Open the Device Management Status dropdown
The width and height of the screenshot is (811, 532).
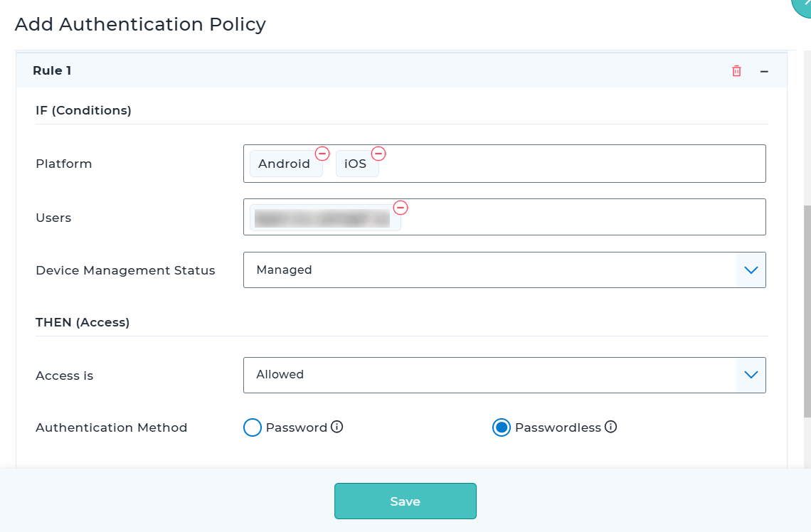[751, 270]
